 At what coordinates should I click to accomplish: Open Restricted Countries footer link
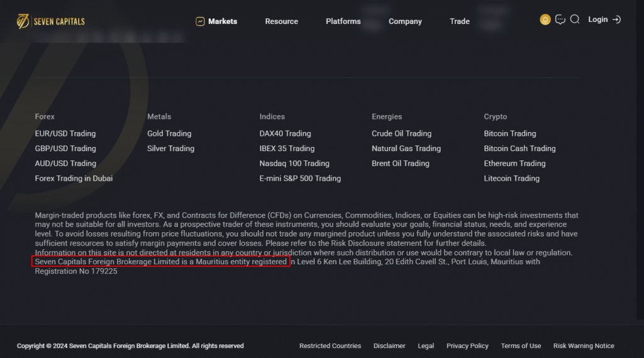(330, 346)
